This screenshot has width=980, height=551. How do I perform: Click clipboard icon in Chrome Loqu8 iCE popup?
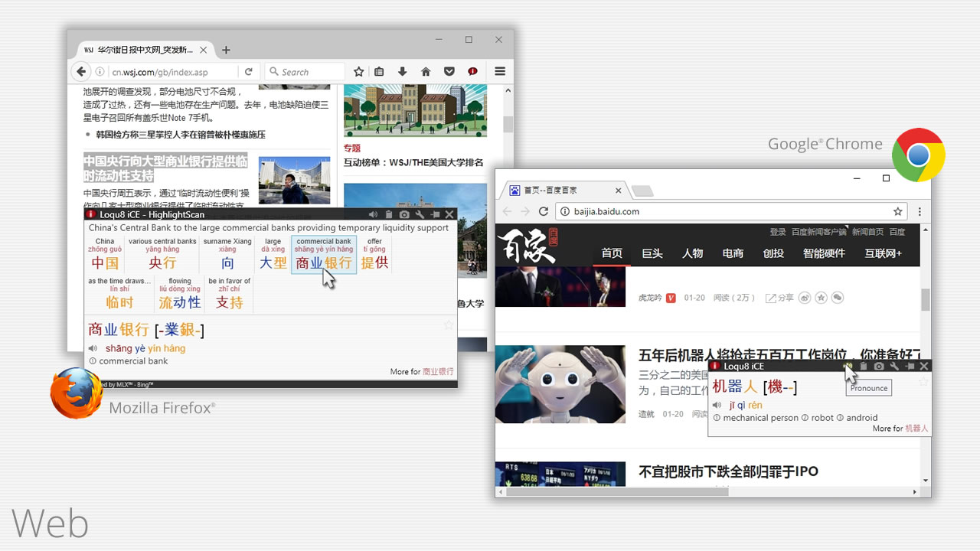[864, 367]
